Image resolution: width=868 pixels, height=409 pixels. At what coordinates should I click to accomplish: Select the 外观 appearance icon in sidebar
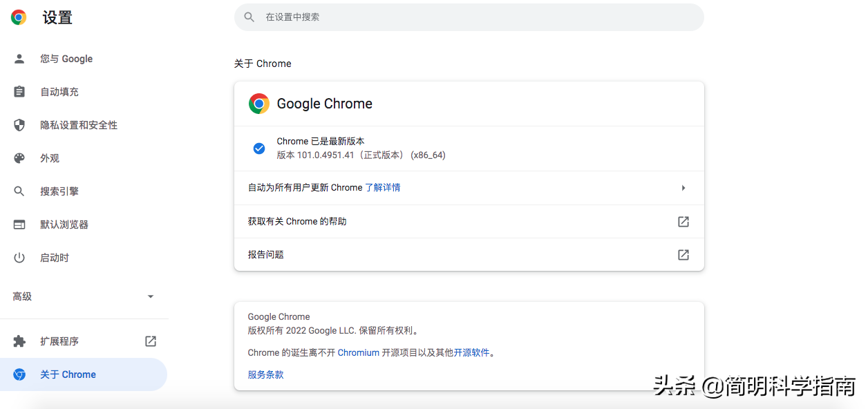pyautogui.click(x=19, y=158)
